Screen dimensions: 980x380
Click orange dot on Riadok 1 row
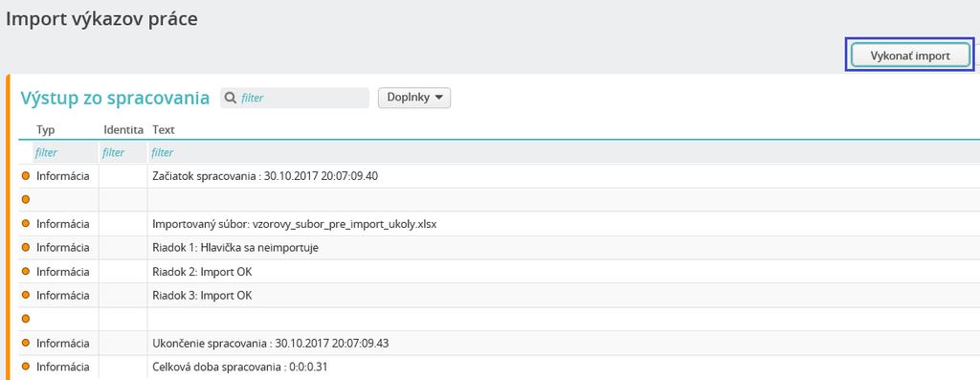pyautogui.click(x=26, y=248)
